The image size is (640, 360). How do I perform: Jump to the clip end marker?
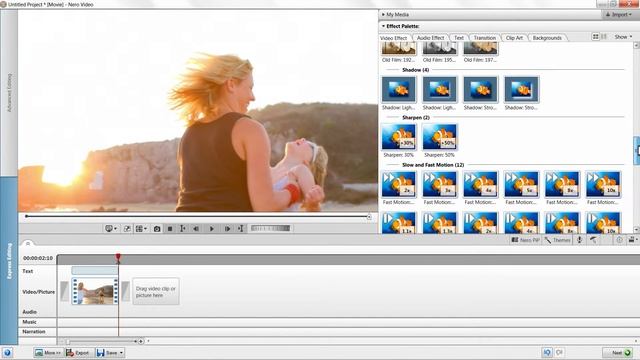tap(241, 229)
